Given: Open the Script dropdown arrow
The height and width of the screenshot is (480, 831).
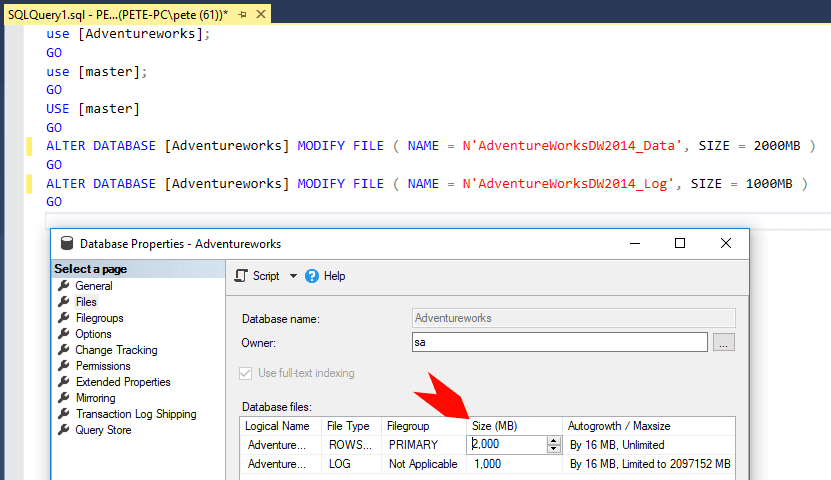Looking at the screenshot, I should point(293,276).
